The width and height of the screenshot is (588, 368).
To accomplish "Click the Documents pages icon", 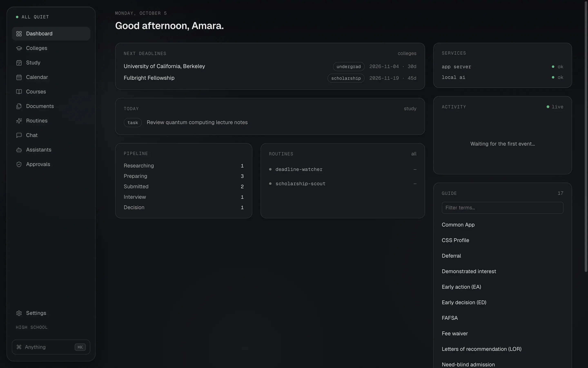I will (19, 106).
